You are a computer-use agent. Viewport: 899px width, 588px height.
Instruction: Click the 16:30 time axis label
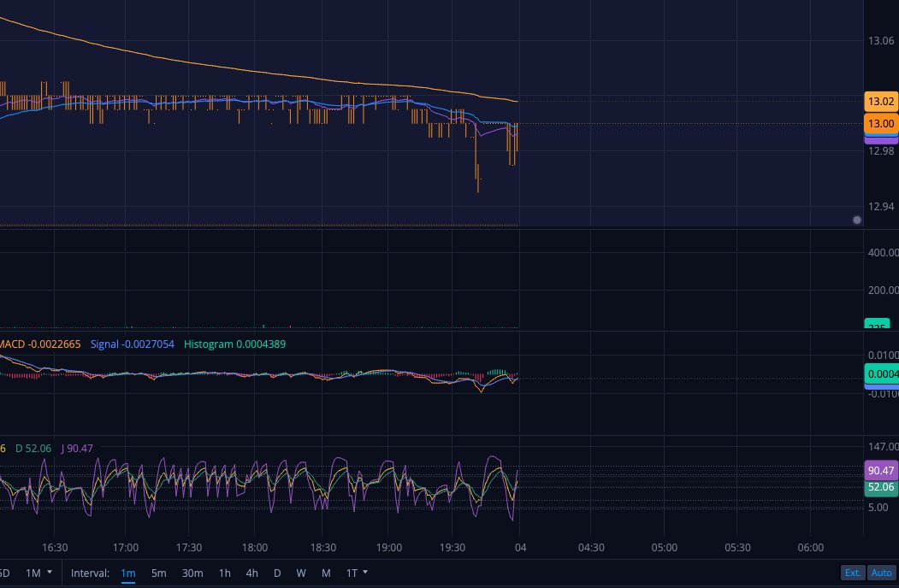(x=55, y=547)
